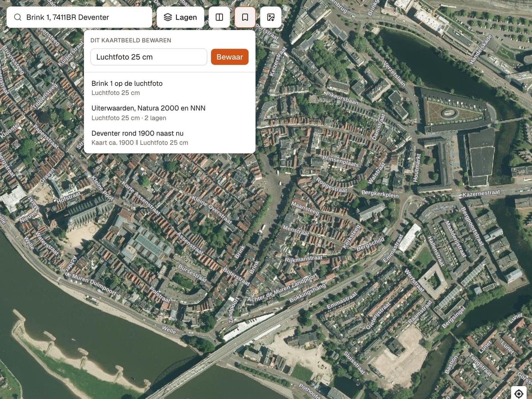
Task: Click the Roggestraat street label
Action: [x=332, y=185]
